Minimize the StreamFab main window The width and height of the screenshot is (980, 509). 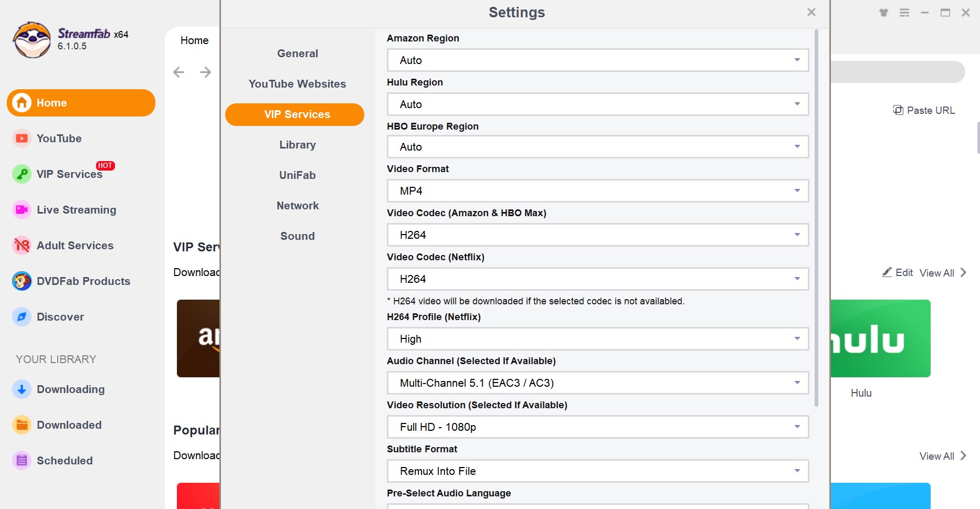tap(925, 13)
